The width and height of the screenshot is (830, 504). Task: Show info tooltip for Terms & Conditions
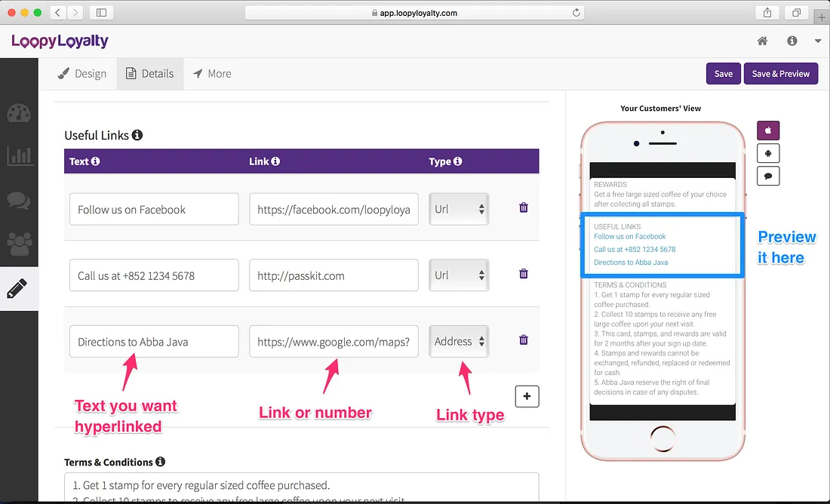point(160,462)
